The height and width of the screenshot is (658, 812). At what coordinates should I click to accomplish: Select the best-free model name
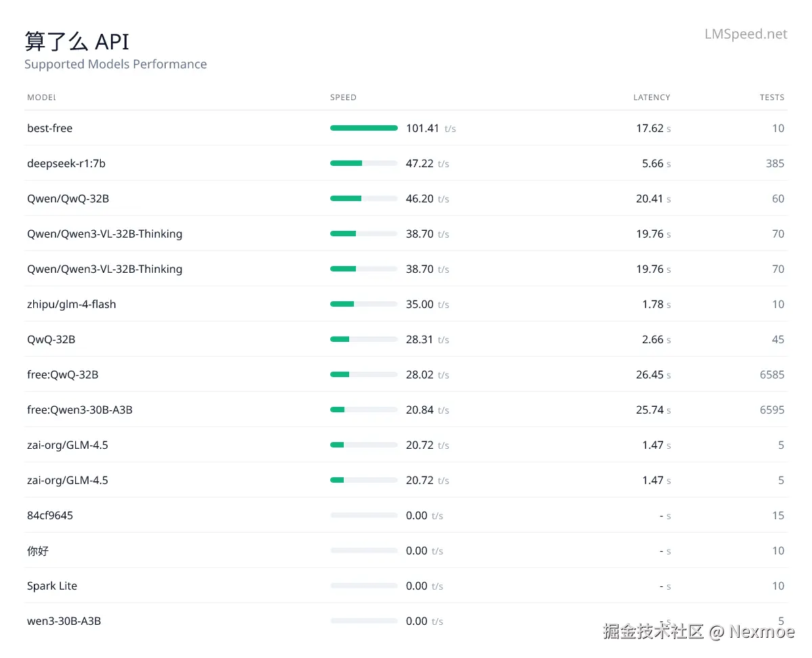[49, 128]
